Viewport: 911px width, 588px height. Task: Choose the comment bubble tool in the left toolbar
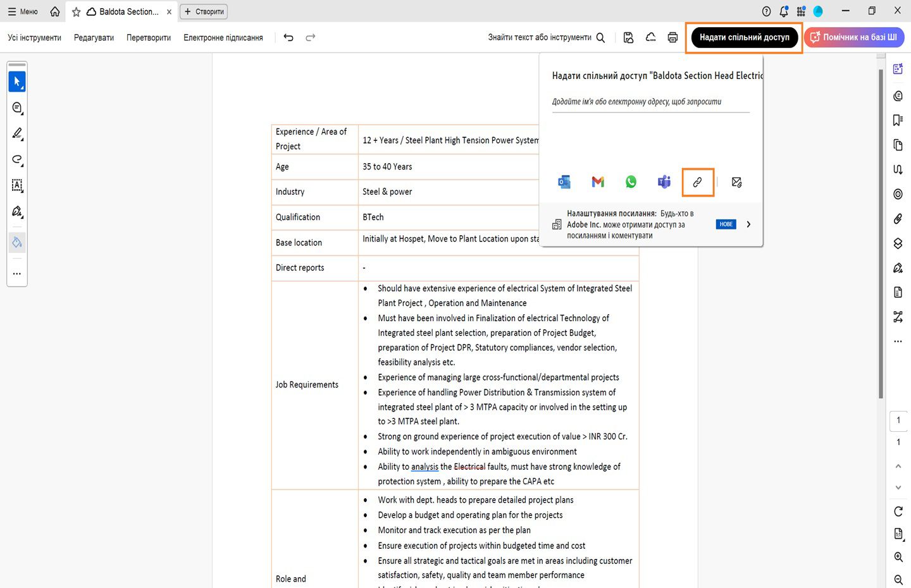[17, 108]
